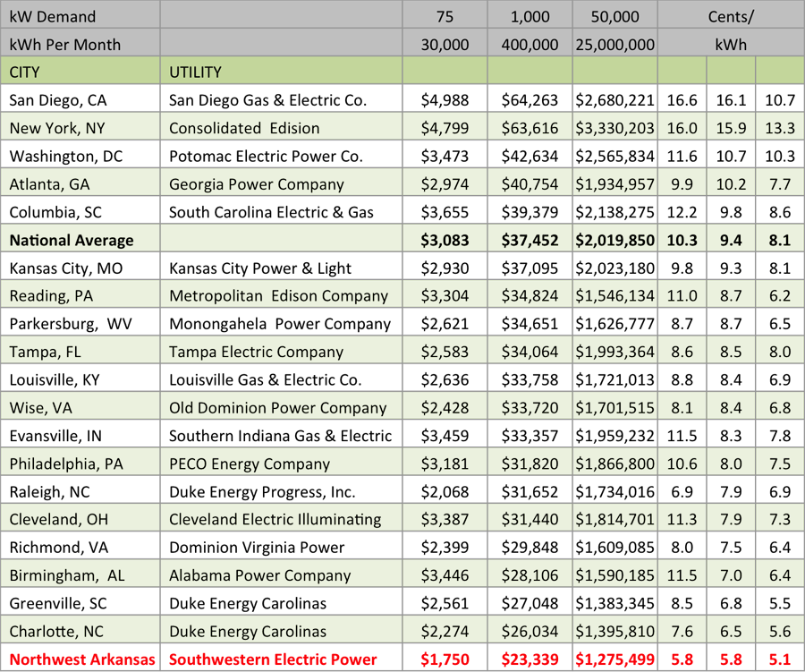Click 'Kansas City Power & Light' cell
This screenshot has height=672, width=805.
coord(282,268)
